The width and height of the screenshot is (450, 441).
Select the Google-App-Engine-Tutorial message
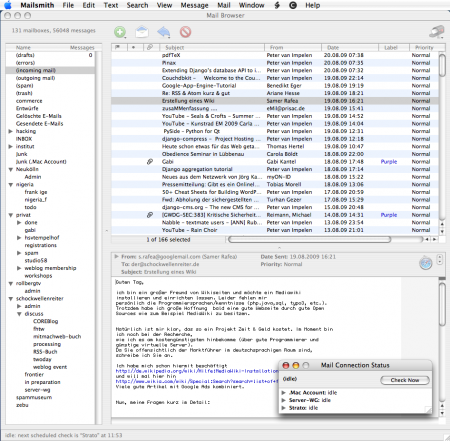click(x=275, y=86)
